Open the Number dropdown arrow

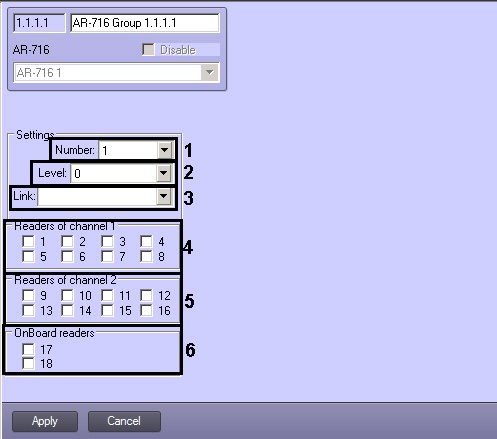(164, 150)
